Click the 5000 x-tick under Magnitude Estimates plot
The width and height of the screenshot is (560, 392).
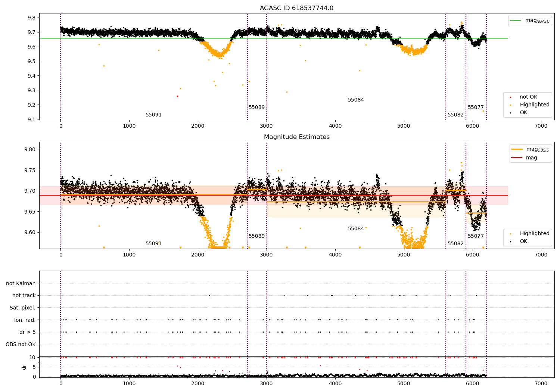(404, 255)
